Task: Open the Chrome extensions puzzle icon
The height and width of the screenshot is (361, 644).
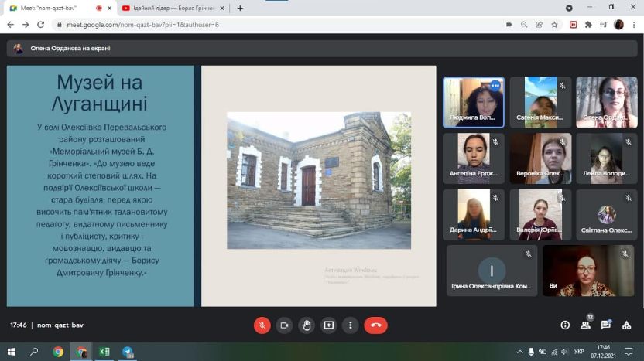Action: coord(588,24)
